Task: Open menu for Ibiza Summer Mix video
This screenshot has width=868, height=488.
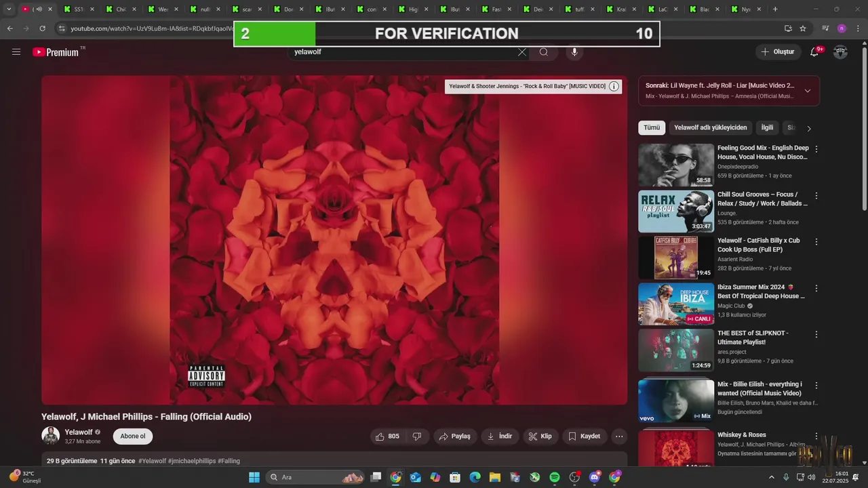Action: [816, 288]
